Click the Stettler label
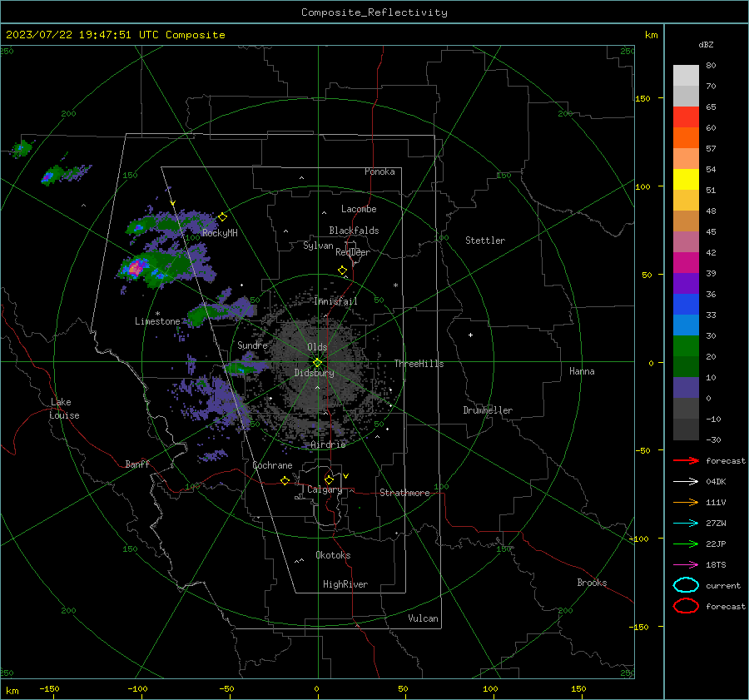Viewport: 749px width, 700px height. (x=485, y=241)
